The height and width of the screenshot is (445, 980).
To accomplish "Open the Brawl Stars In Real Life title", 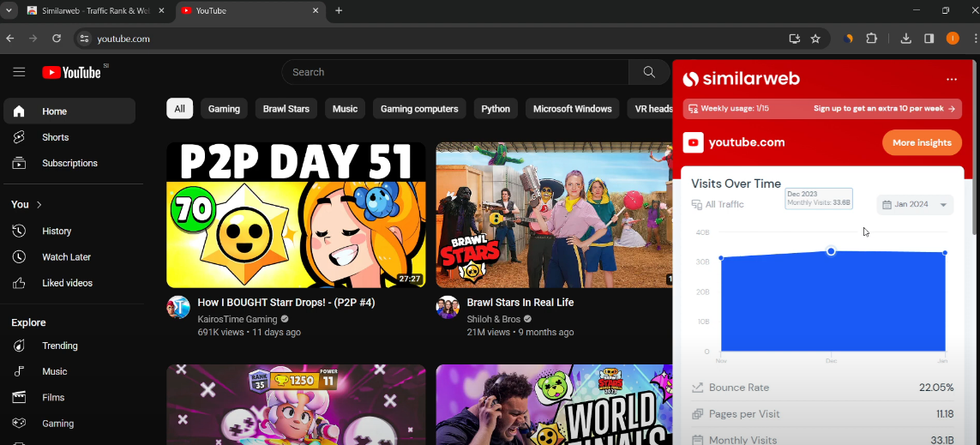I will tap(520, 303).
